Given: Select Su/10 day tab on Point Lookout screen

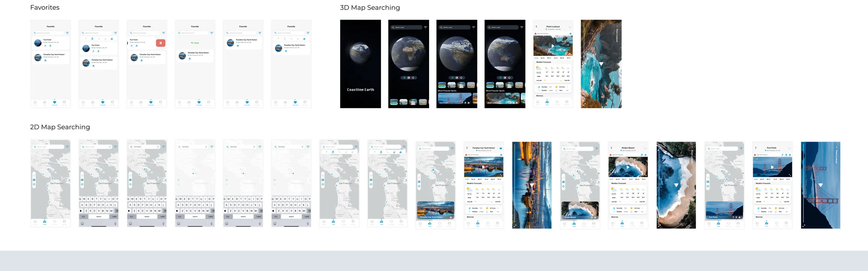Looking at the screenshot, I should click(542, 58).
